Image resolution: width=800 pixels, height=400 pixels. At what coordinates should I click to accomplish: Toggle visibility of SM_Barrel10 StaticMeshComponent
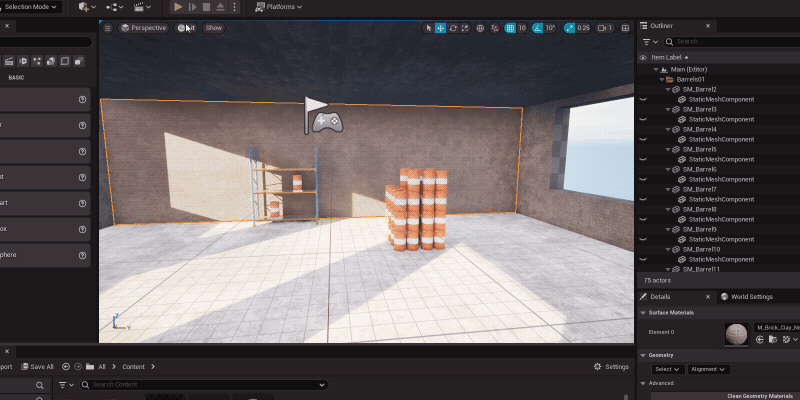[642, 259]
